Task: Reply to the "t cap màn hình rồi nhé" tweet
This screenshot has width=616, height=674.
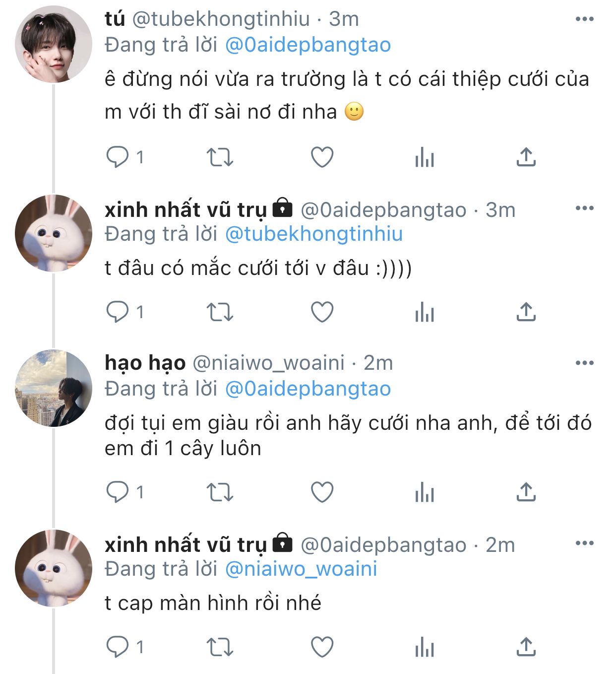Action: pos(118,647)
